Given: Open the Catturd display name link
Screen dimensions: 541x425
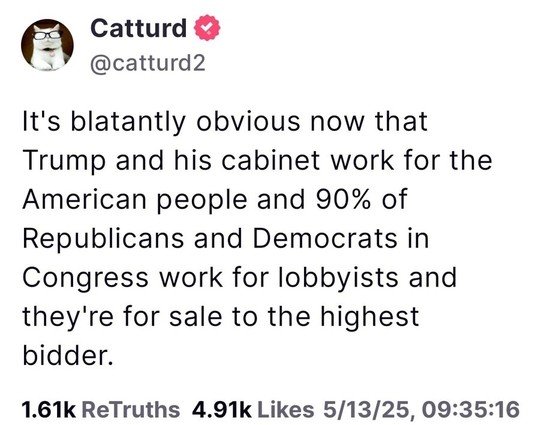Looking at the screenshot, I should (x=138, y=28).
